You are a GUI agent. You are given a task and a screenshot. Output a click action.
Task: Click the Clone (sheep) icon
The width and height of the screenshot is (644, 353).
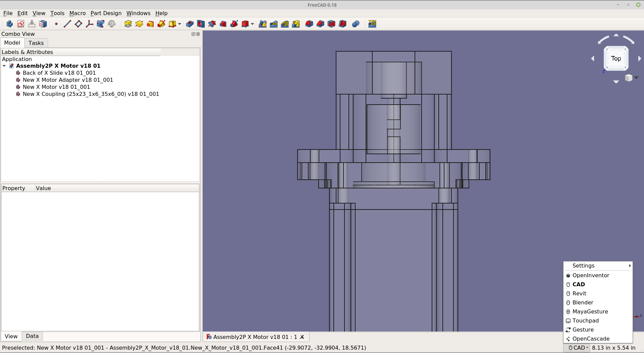pos(112,24)
